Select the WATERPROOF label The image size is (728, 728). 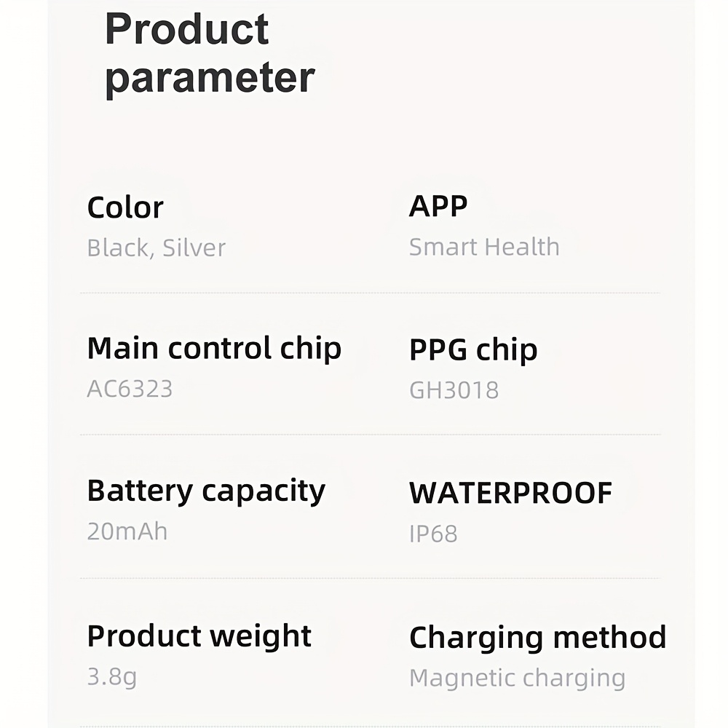(x=511, y=493)
